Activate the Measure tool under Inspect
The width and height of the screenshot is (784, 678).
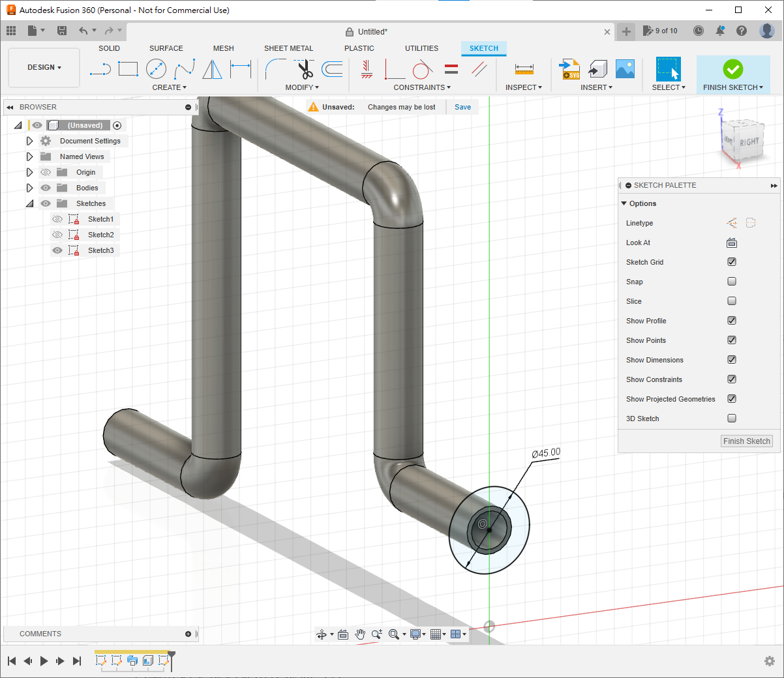point(524,69)
